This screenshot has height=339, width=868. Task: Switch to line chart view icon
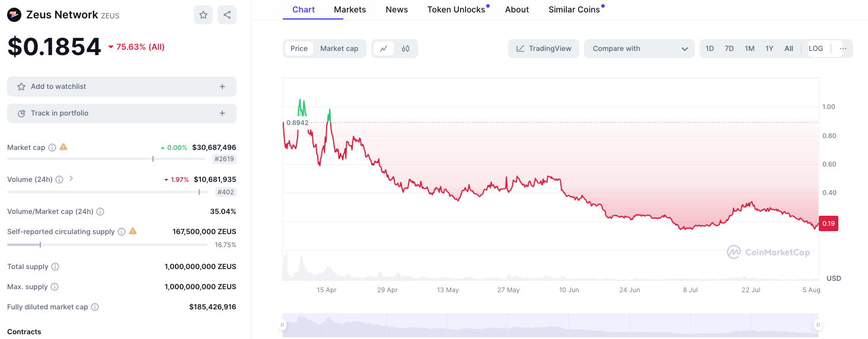coord(384,49)
